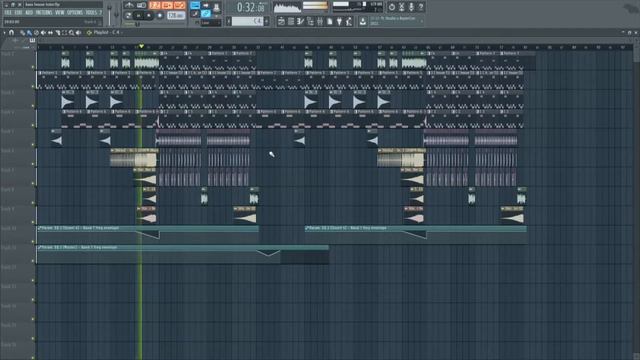Toggle wait-for-input before recording
The image size is (640, 360).
coord(141,5)
